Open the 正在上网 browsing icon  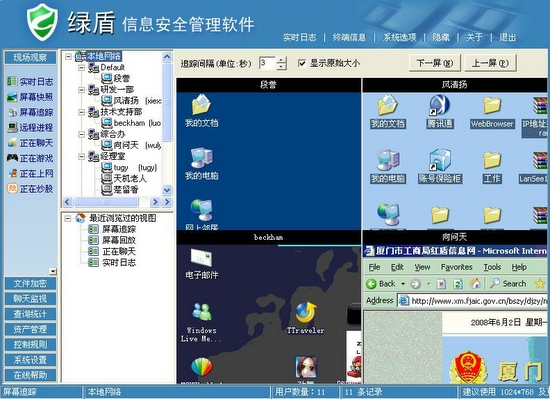pyautogui.click(x=13, y=174)
